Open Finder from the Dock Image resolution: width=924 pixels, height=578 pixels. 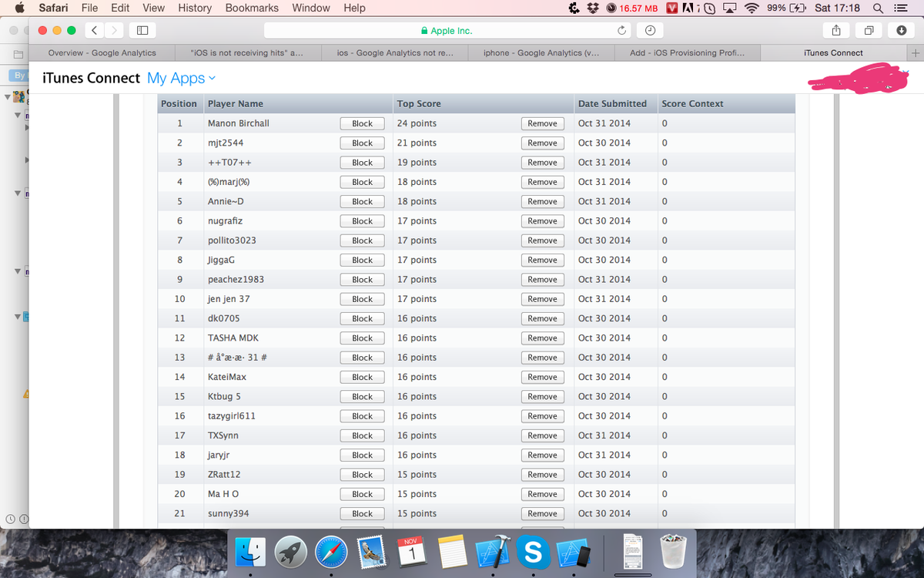point(250,552)
